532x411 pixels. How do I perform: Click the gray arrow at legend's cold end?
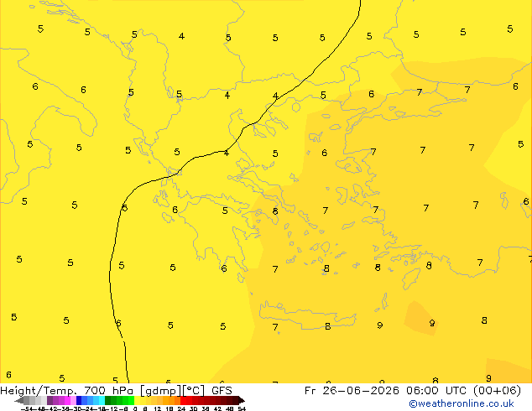tap(19, 400)
